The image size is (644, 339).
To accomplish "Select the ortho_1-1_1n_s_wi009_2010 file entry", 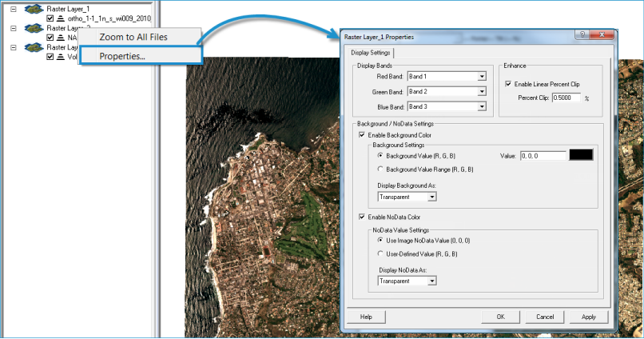I will (109, 18).
